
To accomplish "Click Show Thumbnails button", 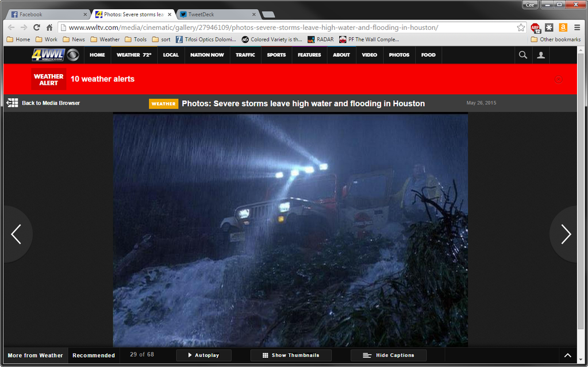I will click(291, 356).
